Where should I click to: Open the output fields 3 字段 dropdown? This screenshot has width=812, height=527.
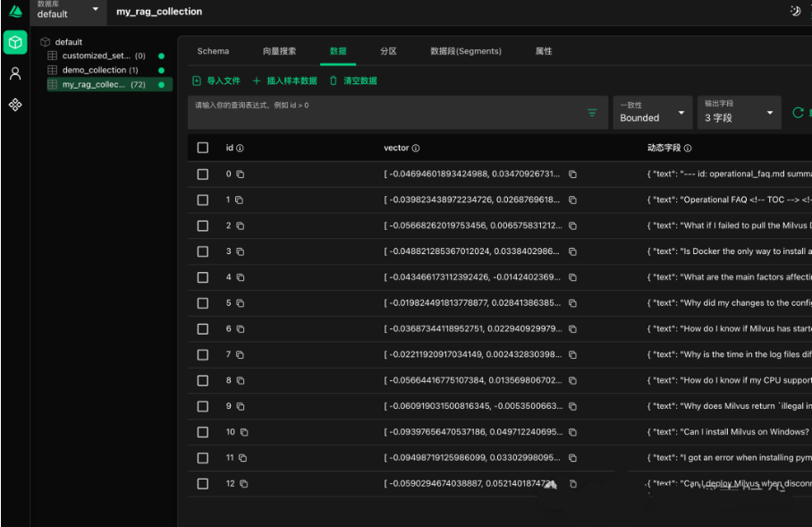point(739,113)
